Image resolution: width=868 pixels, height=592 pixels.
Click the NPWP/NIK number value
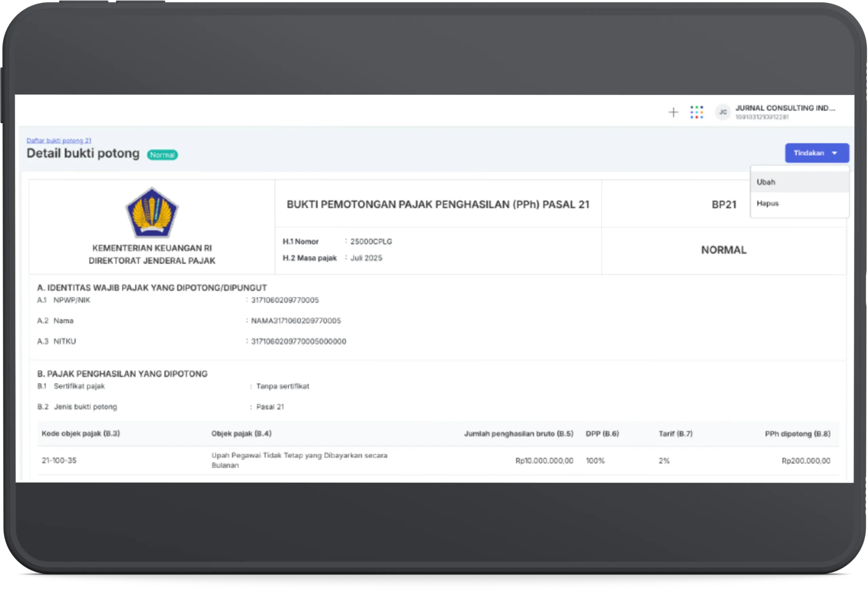(x=284, y=300)
